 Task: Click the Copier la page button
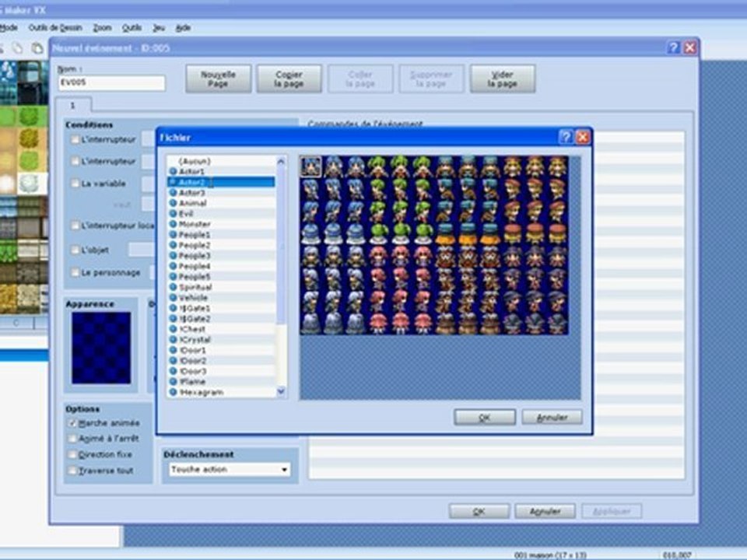pos(289,79)
